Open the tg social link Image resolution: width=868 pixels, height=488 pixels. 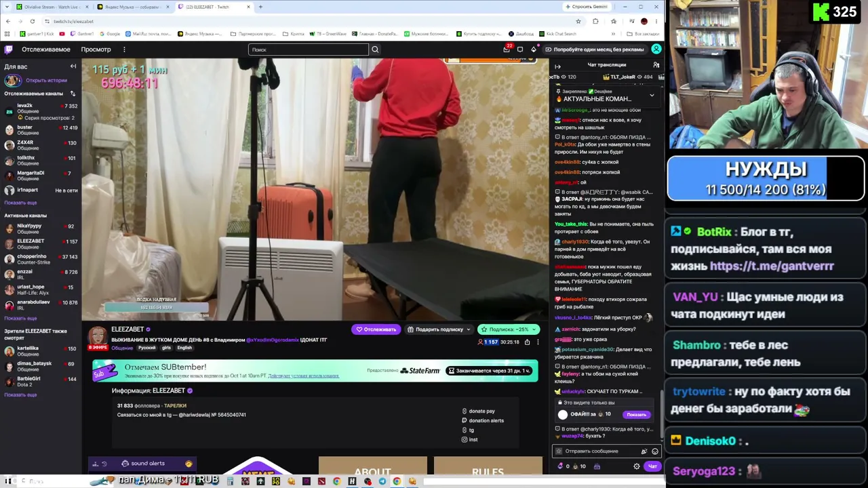pos(468,430)
